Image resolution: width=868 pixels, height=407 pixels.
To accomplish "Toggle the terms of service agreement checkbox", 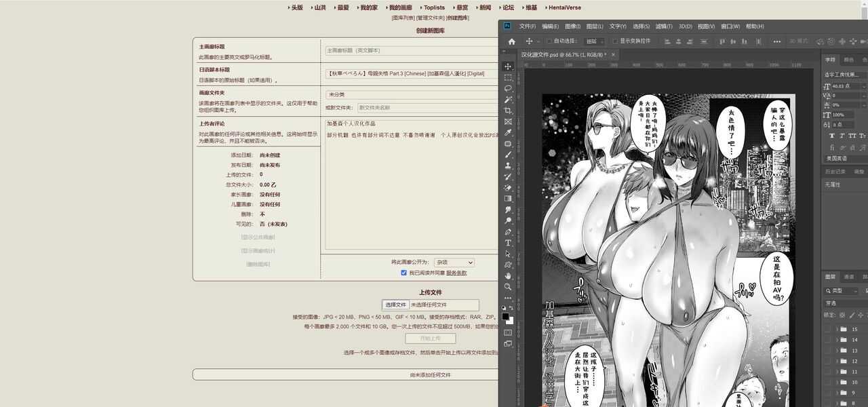I will click(x=403, y=273).
